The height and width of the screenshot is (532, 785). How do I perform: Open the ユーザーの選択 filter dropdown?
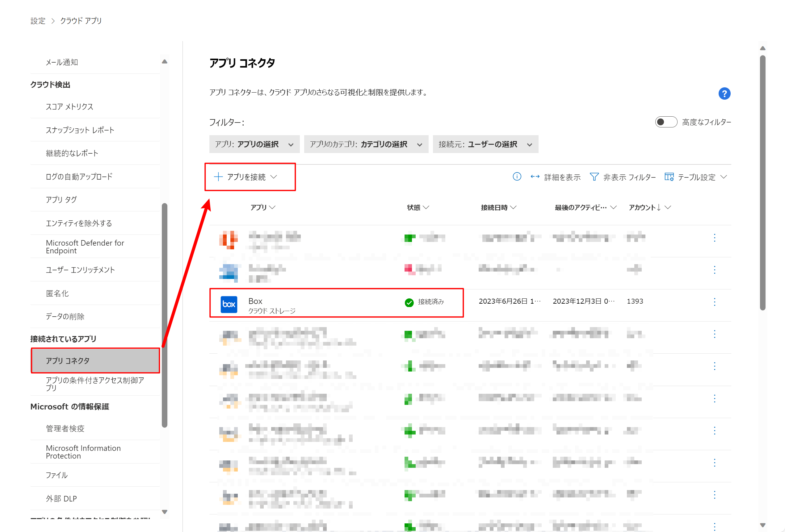coord(485,144)
